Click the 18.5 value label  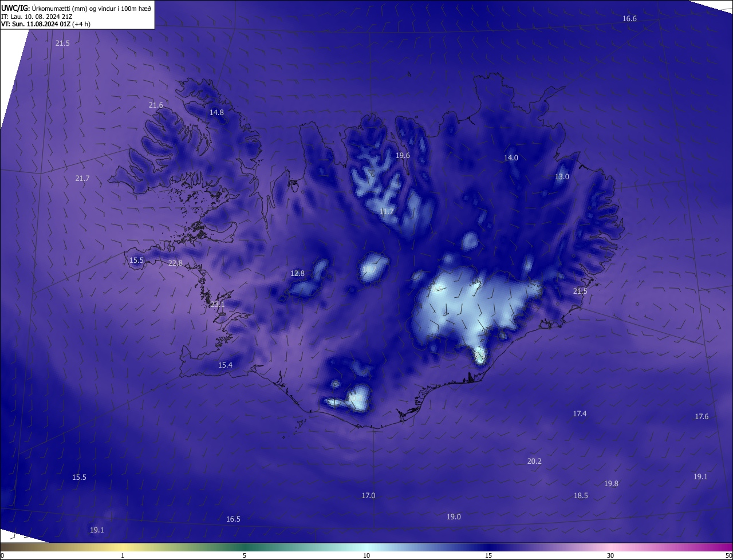(581, 496)
